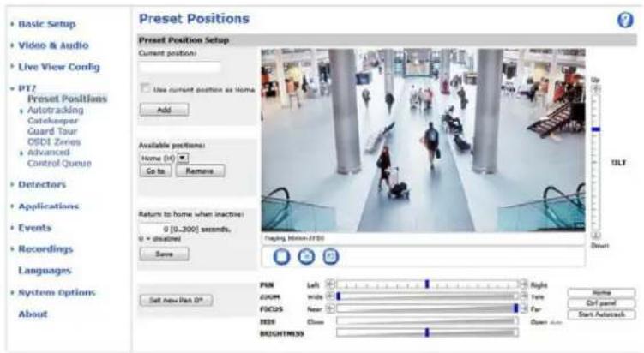Click the Go to button

[156, 171]
